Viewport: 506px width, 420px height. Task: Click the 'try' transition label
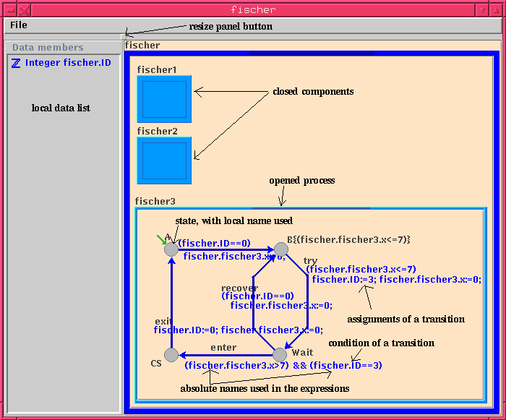pyautogui.click(x=310, y=261)
